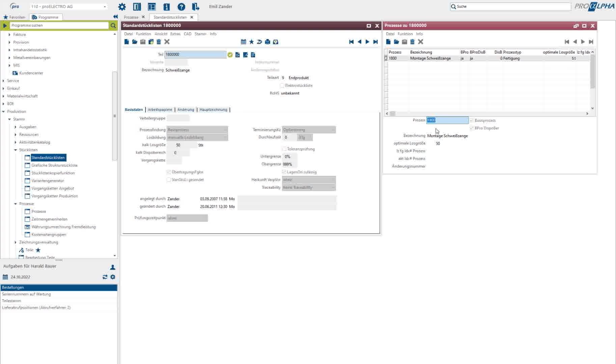This screenshot has height=364, width=616.
Task: Open Grafische Strukturstückliste program
Action: [x=54, y=165]
